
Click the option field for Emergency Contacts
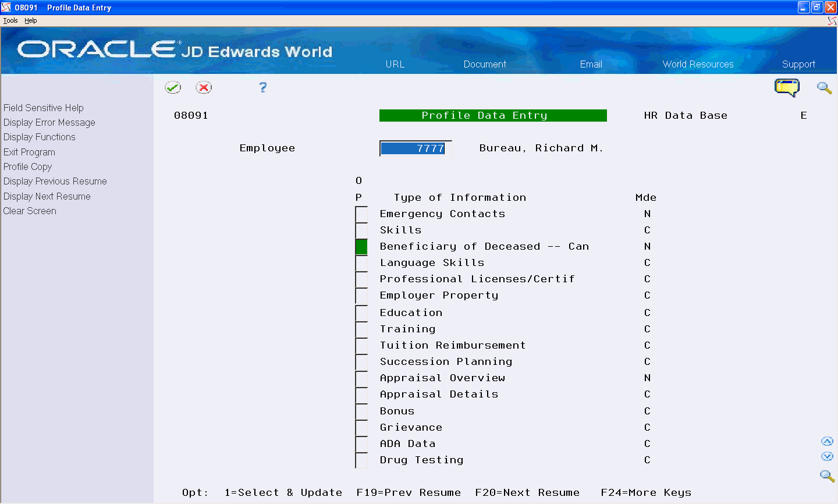pyautogui.click(x=361, y=214)
